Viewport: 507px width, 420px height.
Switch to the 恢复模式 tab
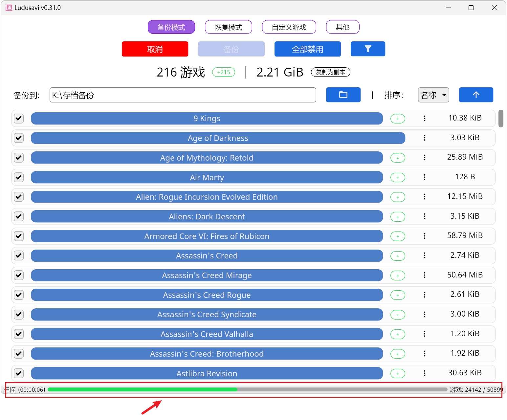[x=229, y=27]
